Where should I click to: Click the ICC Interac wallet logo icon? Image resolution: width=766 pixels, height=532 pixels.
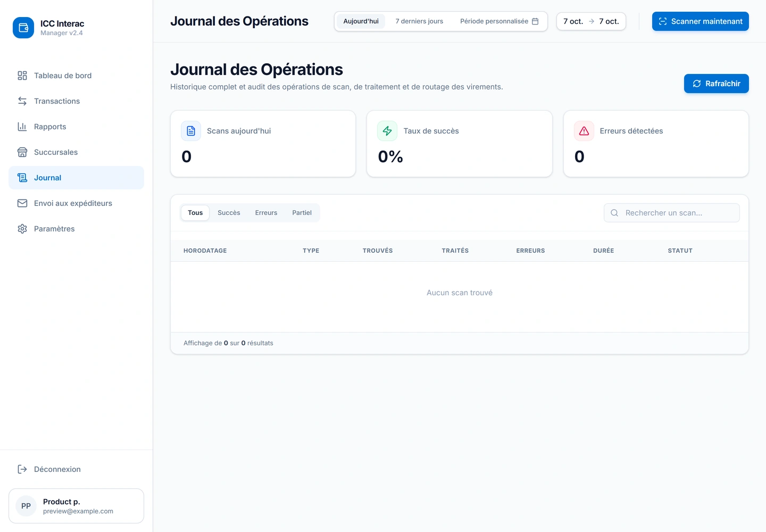click(23, 28)
